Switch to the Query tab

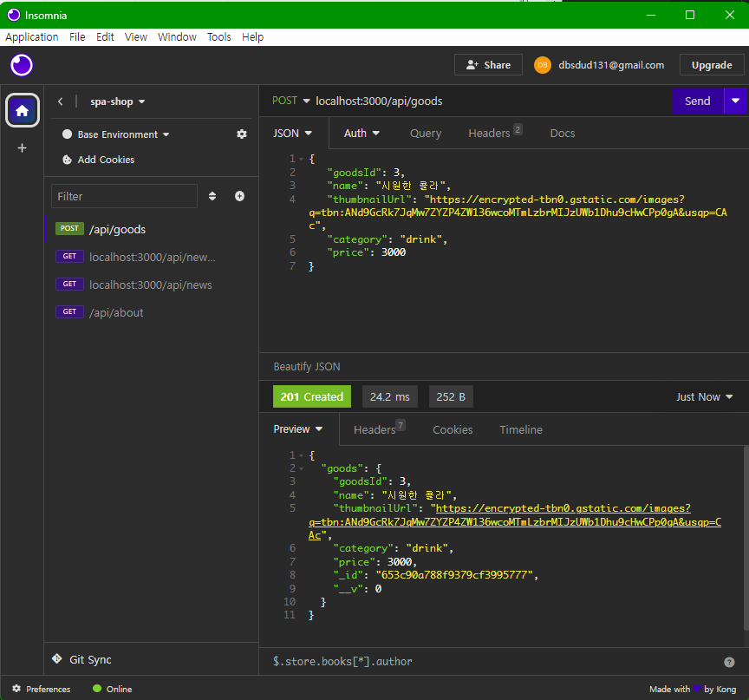(425, 134)
